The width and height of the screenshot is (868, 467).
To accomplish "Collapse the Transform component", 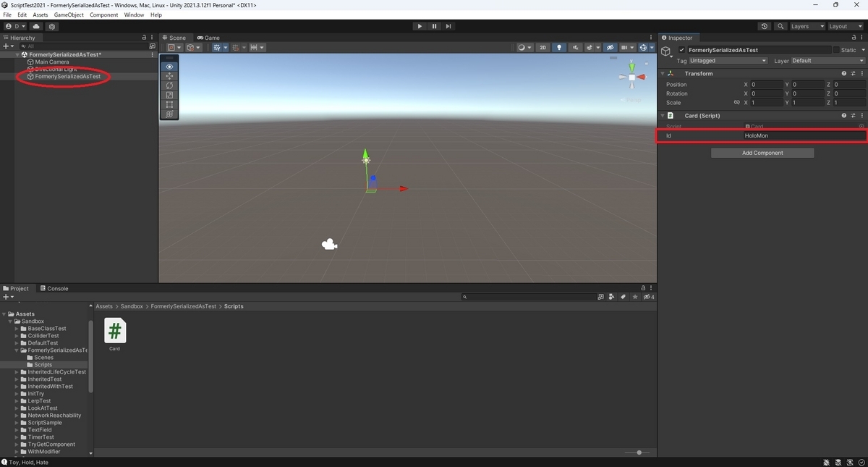I will click(661, 73).
